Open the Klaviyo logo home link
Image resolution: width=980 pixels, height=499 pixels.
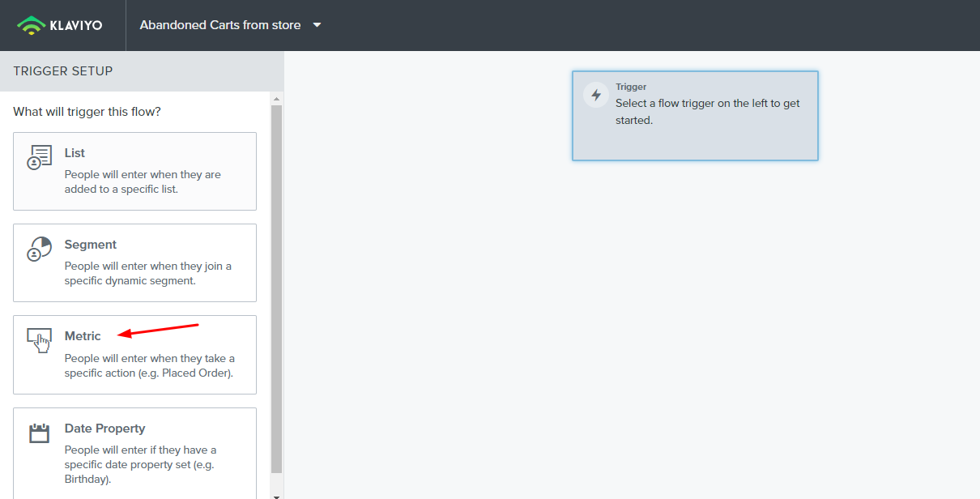coord(60,25)
